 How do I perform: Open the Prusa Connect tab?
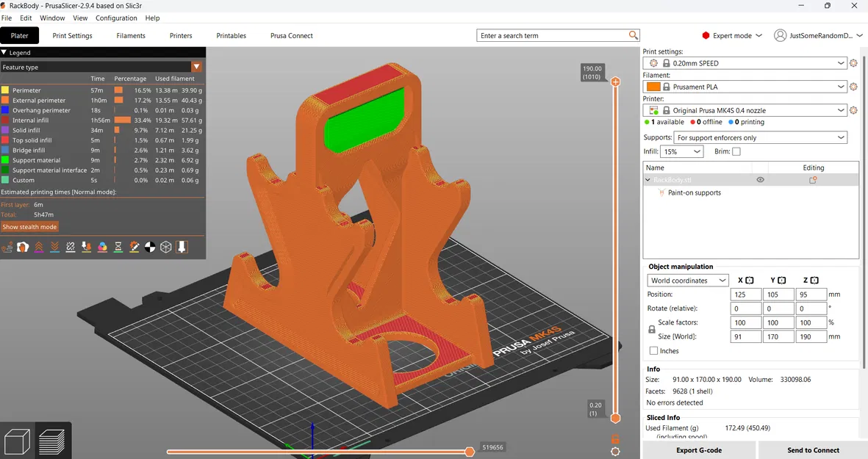click(x=292, y=35)
